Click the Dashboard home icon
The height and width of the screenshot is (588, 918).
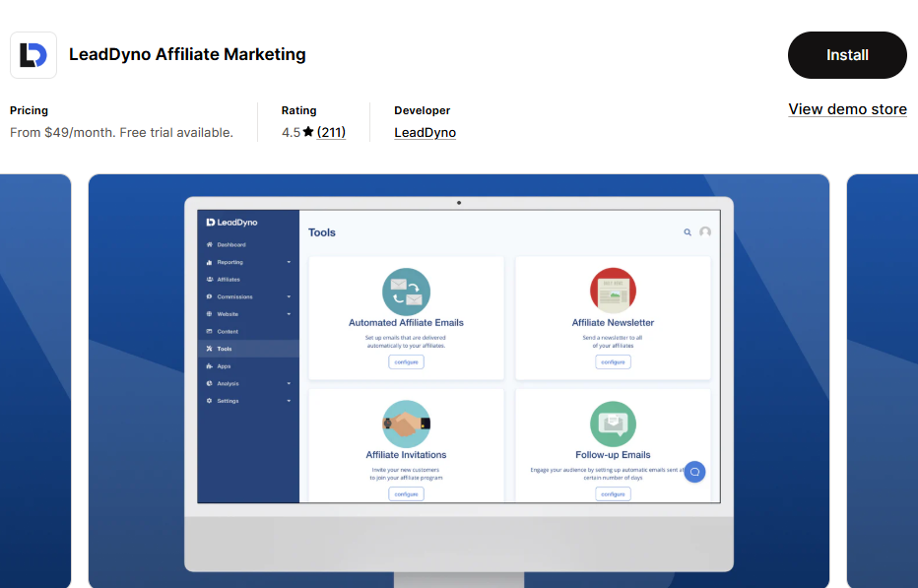tap(209, 245)
